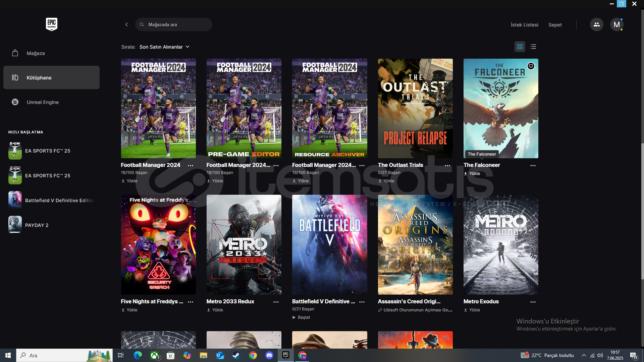Viewport: 644px width, 362px height.
Task: Click Yükle under The Outlast Trials
Action: point(386,181)
